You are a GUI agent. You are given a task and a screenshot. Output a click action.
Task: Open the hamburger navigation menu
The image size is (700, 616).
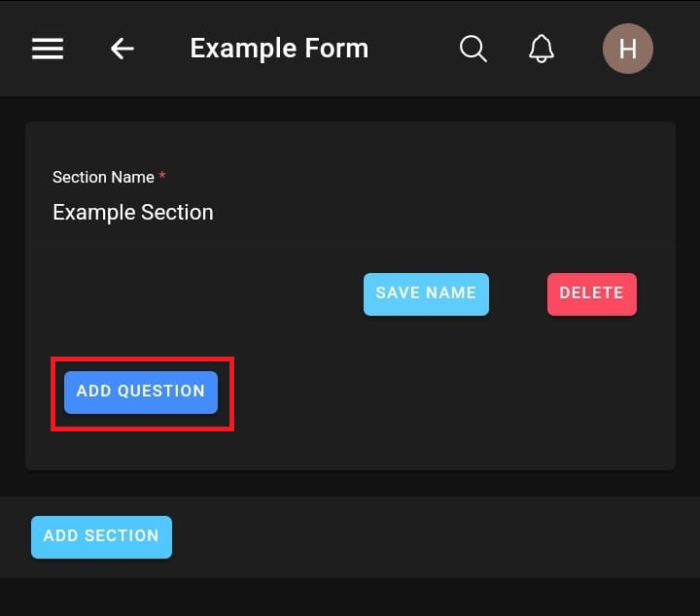48,49
